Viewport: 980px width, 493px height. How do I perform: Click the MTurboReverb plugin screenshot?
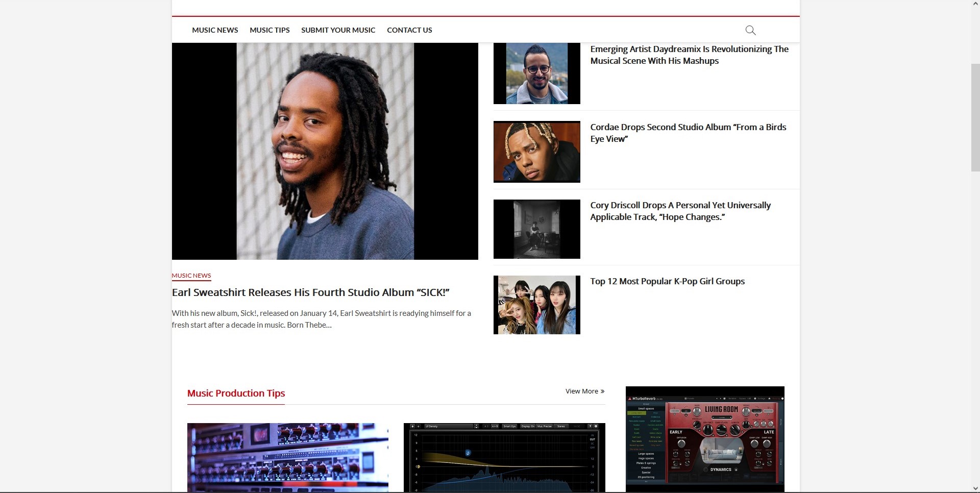tap(704, 439)
